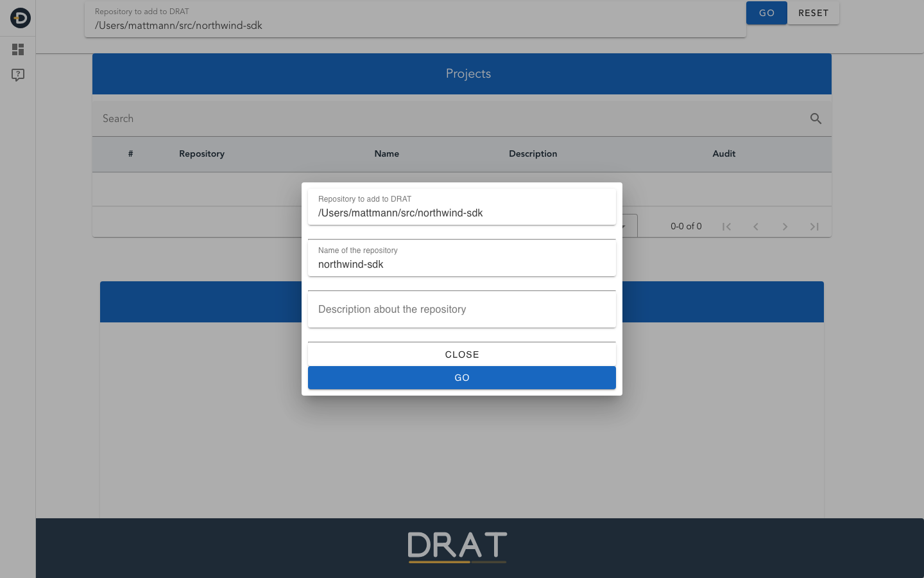Click the Description about the repository field
The height and width of the screenshot is (578, 924).
click(x=462, y=310)
